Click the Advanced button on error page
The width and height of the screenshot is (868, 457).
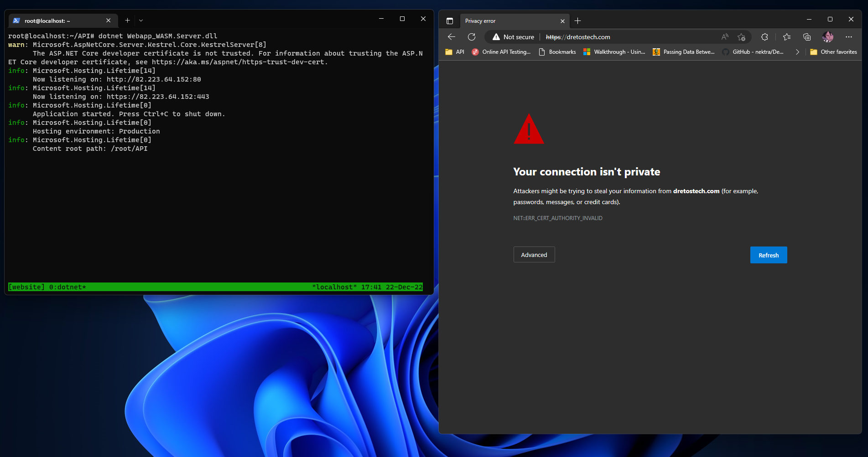coord(534,255)
